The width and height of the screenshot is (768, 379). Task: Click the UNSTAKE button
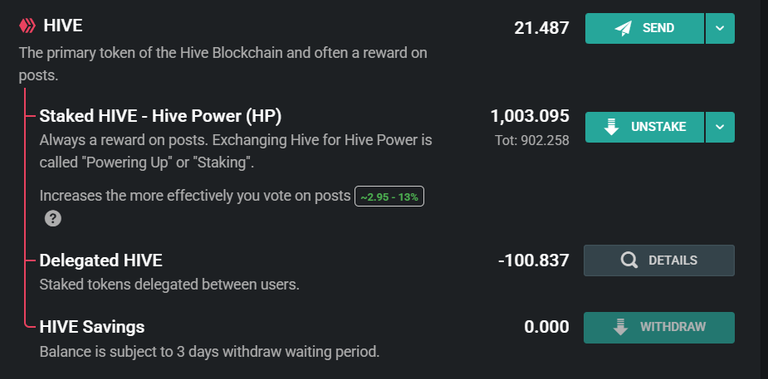[x=645, y=127]
